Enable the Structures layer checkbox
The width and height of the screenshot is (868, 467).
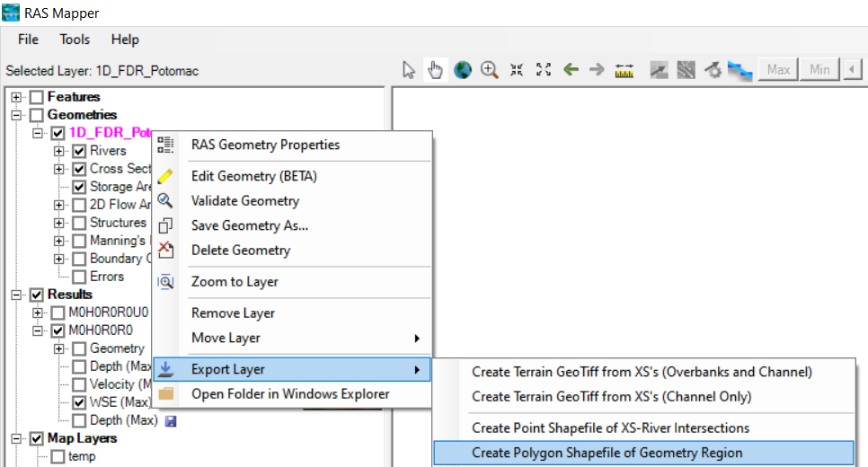click(x=79, y=223)
